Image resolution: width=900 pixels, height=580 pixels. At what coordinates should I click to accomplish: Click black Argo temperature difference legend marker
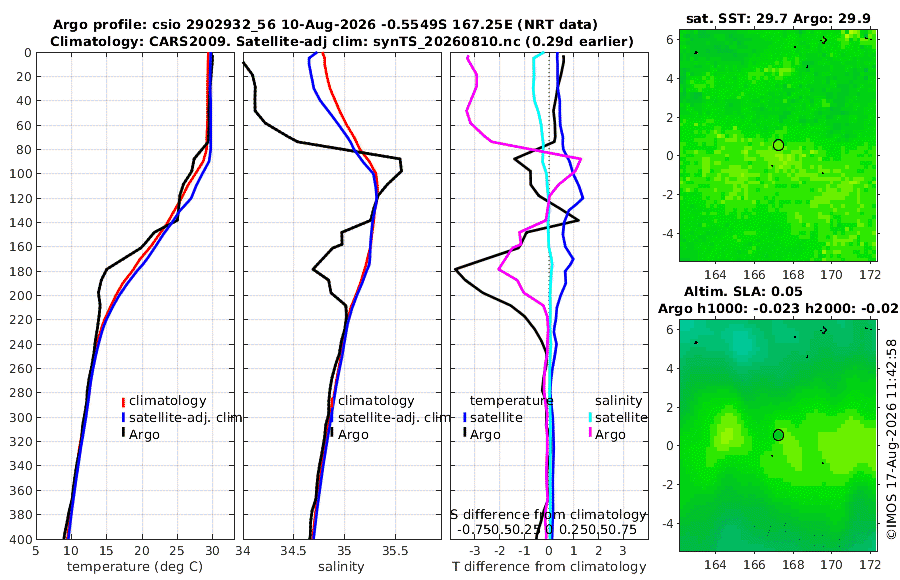[464, 434]
